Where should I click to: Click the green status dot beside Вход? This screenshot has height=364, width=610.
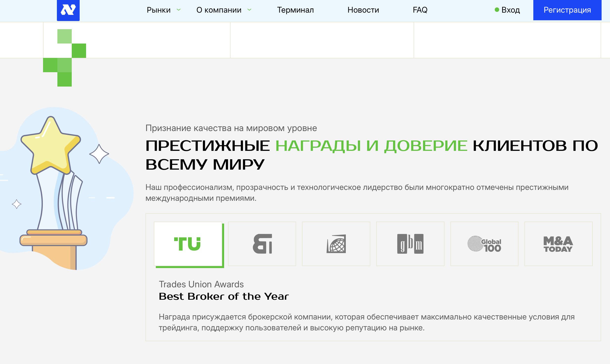[x=497, y=10]
